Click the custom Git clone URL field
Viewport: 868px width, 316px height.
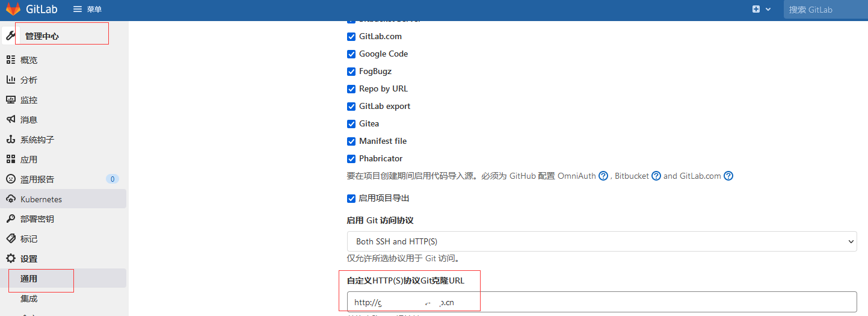602,302
